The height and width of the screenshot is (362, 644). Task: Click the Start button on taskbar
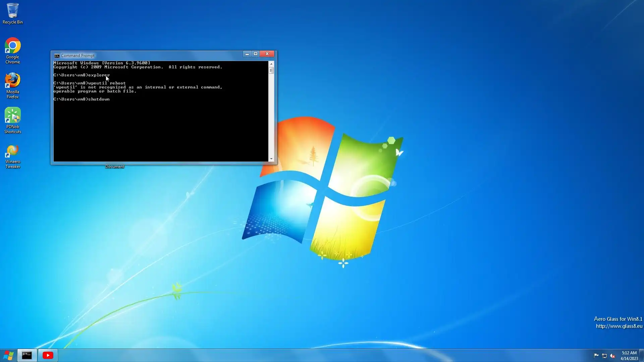(8, 355)
